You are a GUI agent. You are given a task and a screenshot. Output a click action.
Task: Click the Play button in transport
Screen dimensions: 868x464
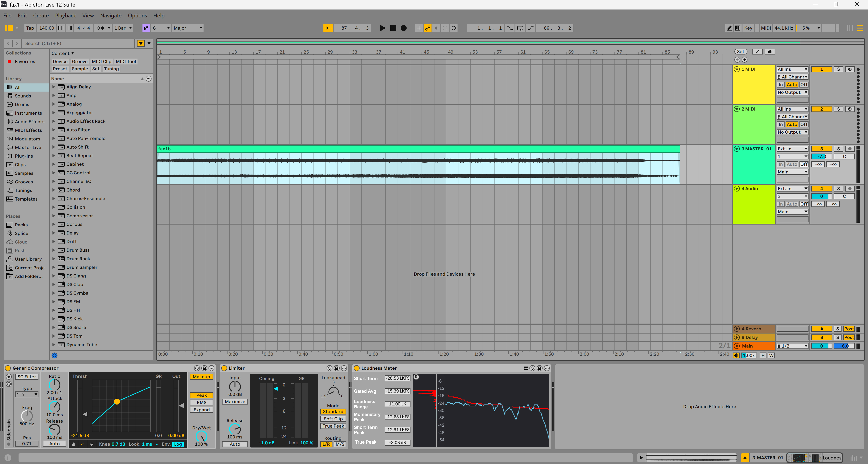tap(382, 28)
